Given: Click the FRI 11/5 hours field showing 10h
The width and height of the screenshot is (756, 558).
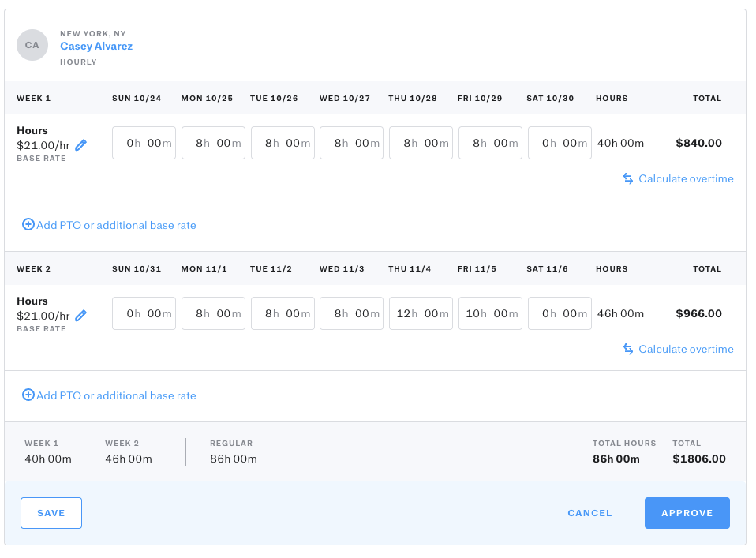Looking at the screenshot, I should [x=490, y=313].
